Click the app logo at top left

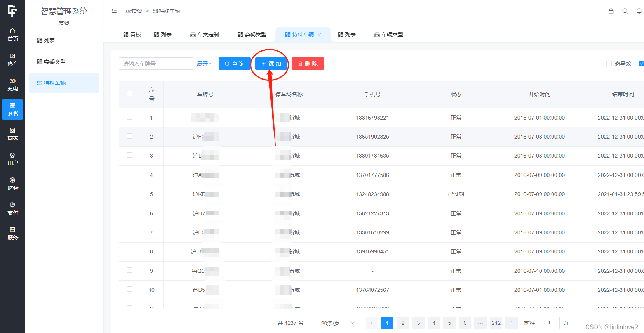coord(12,11)
